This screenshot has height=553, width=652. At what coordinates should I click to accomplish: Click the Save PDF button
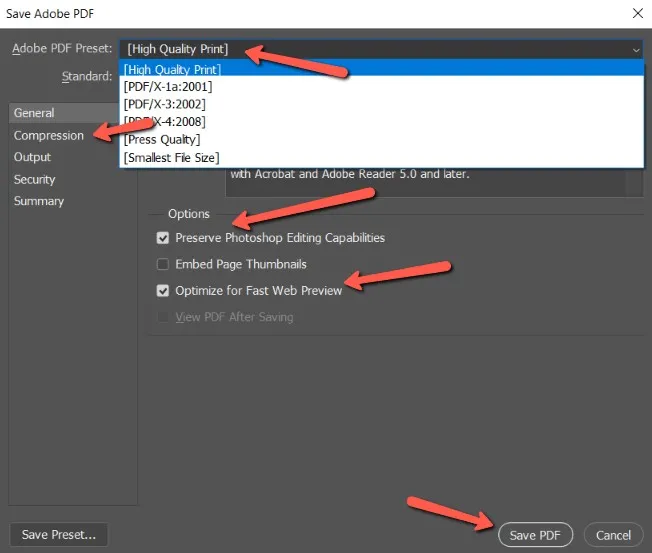[x=535, y=535]
